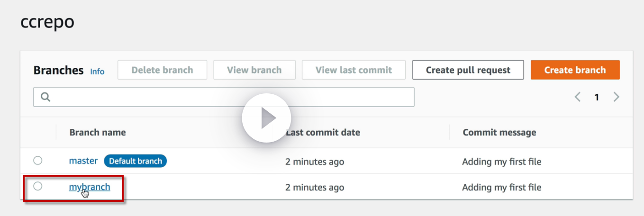644x216 pixels.
Task: Select the master branch radio button
Action: [38, 161]
